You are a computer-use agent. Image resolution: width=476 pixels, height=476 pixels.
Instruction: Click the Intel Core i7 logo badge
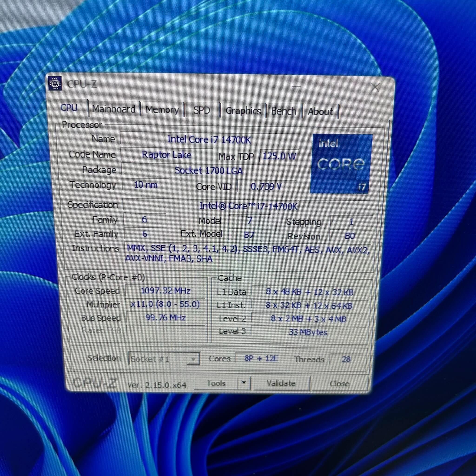click(x=341, y=164)
